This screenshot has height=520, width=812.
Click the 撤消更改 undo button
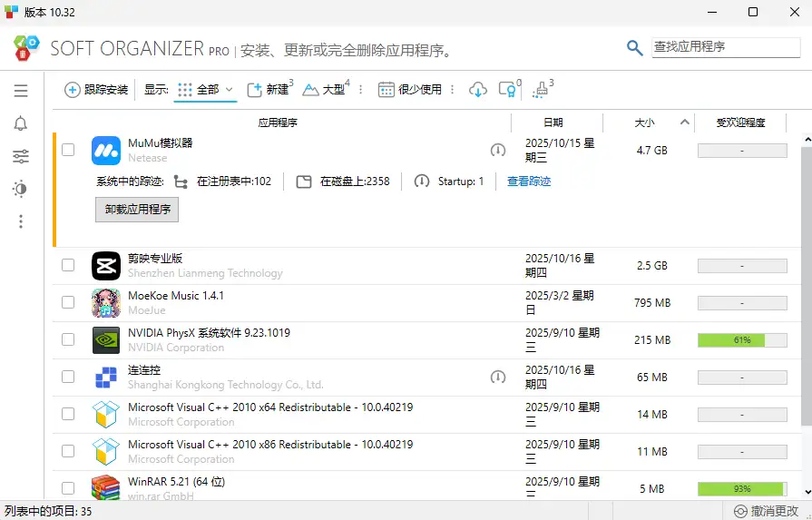coord(767,511)
